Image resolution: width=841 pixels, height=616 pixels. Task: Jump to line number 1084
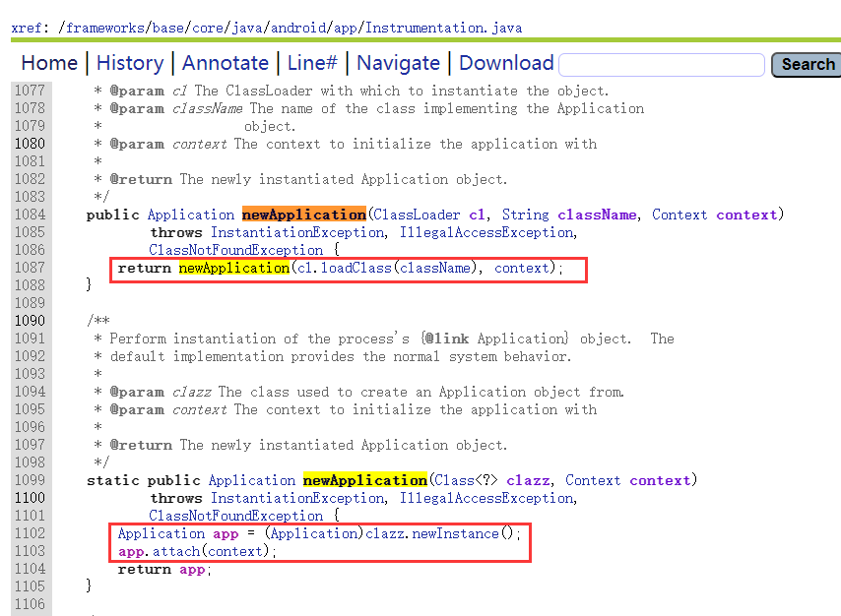pos(29,215)
